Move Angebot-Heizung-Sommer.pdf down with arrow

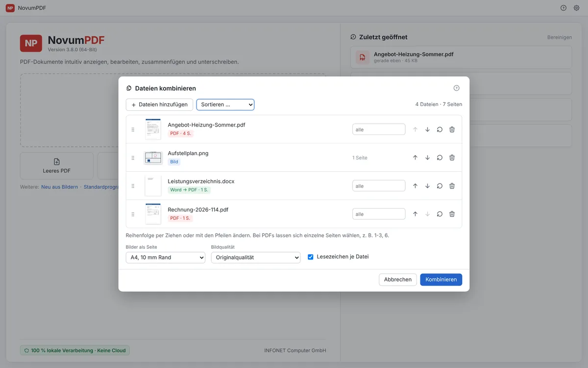427,130
